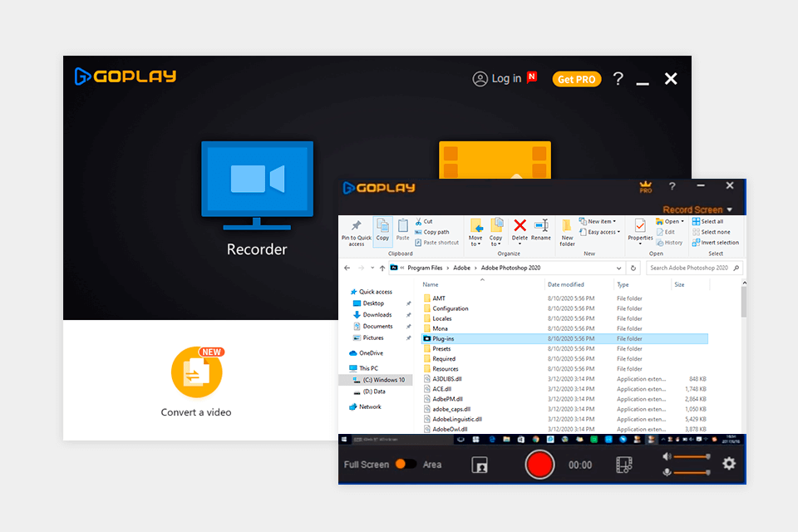Click the Recorder label

pyautogui.click(x=257, y=249)
